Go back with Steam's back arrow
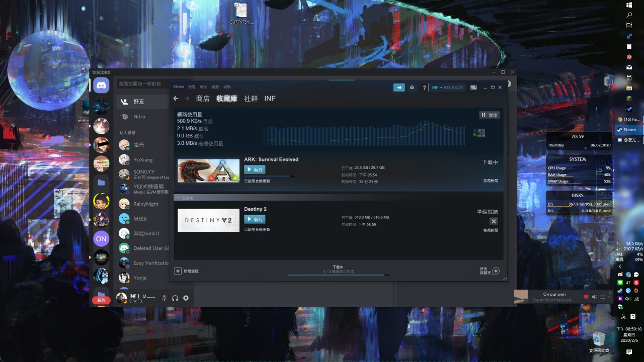This screenshot has width=644, height=362. (x=176, y=99)
